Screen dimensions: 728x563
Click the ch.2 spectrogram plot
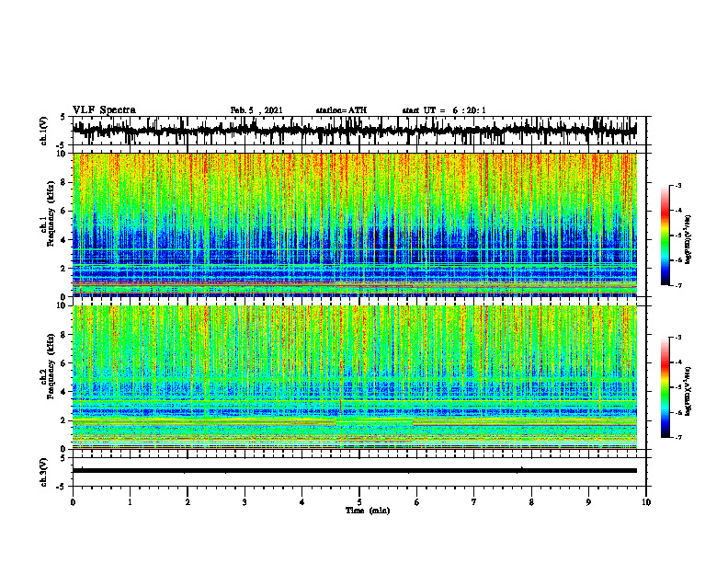355,377
